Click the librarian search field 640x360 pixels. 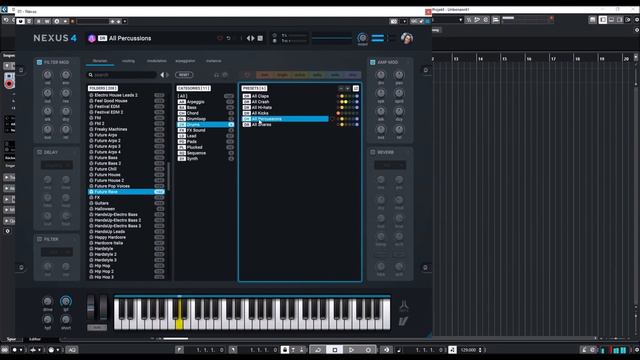tap(122, 75)
